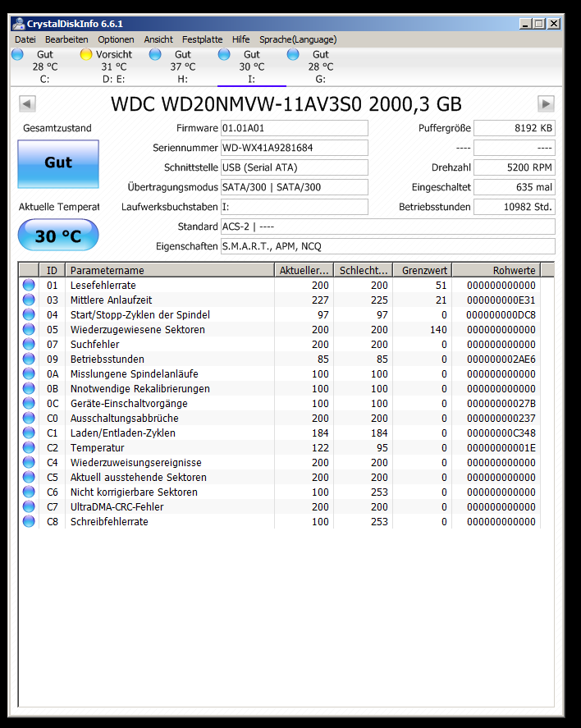Screen dimensions: 581x728
Task: Click the Übertragungsmodus field SATA/300
Action: click(x=295, y=187)
